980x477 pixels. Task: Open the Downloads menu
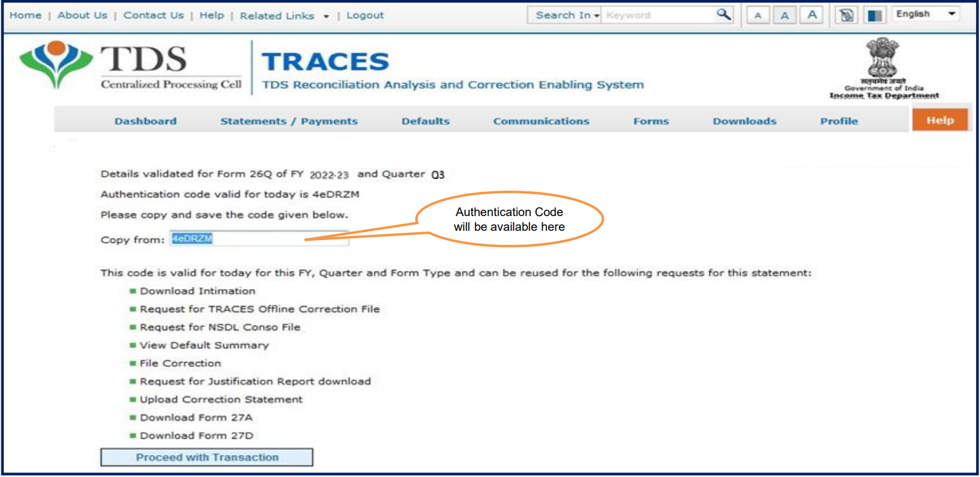[x=744, y=121]
